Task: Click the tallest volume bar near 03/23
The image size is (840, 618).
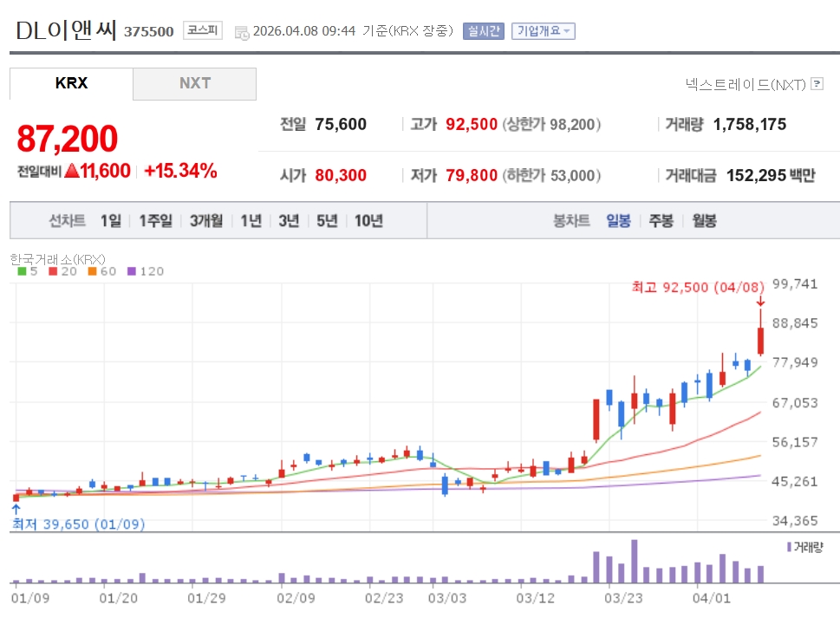Action: pos(635,562)
